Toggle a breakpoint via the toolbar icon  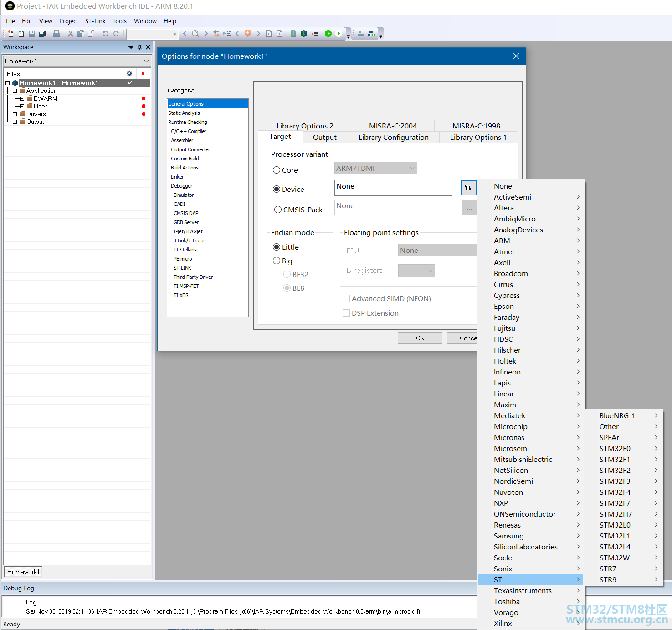pyautogui.click(x=315, y=34)
